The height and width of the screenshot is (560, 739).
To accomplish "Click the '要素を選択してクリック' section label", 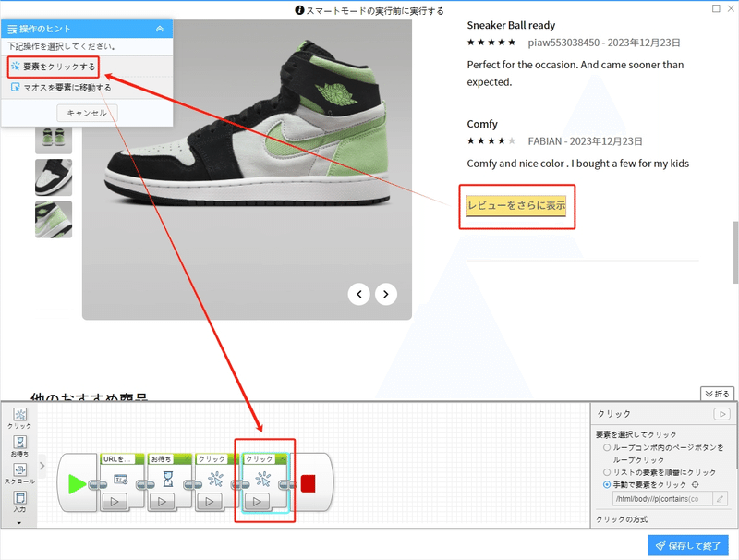I will coord(636,434).
